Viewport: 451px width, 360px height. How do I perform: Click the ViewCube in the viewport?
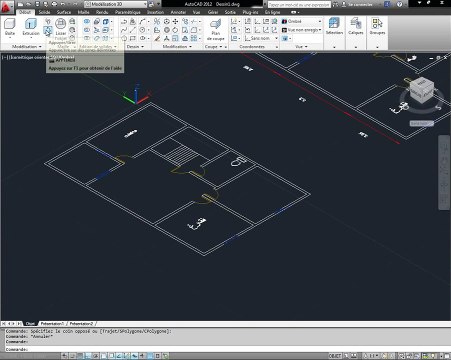point(422,90)
